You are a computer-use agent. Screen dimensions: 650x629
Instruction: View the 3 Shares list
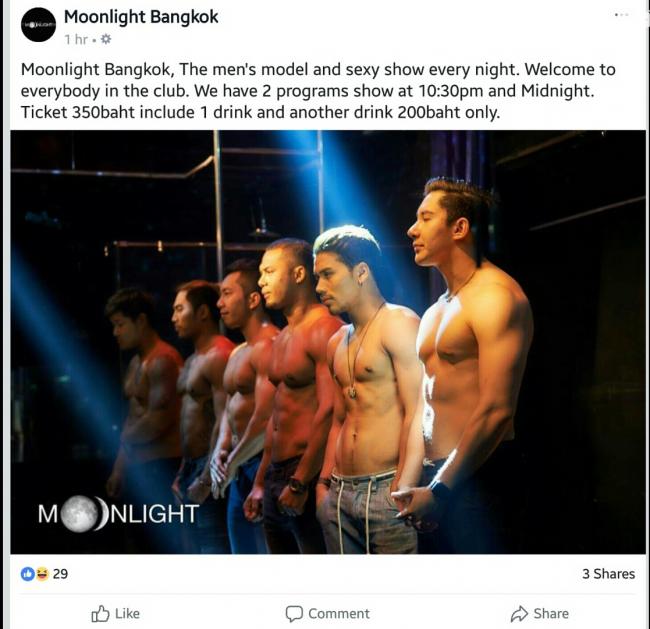(x=608, y=574)
